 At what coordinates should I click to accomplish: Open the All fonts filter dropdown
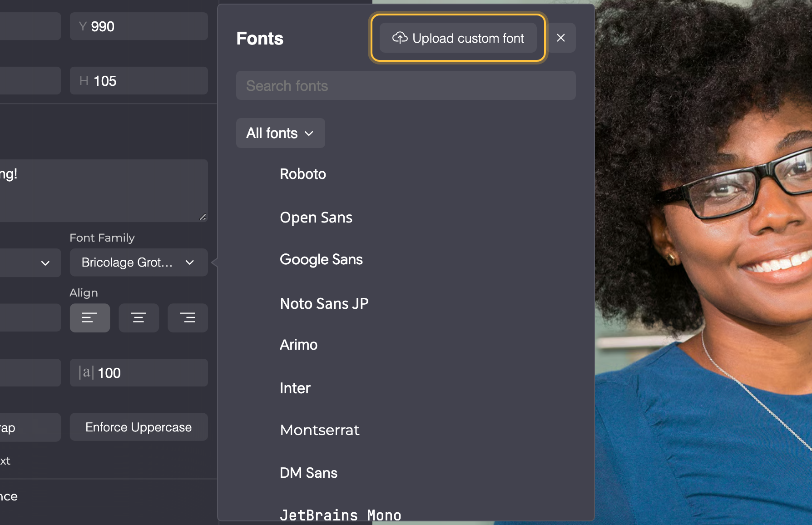[x=281, y=133]
